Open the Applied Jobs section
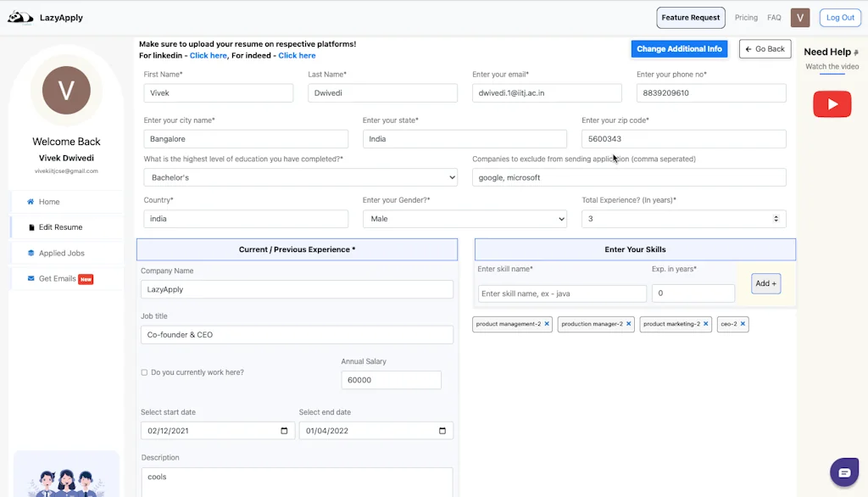The image size is (868, 497). (53, 253)
